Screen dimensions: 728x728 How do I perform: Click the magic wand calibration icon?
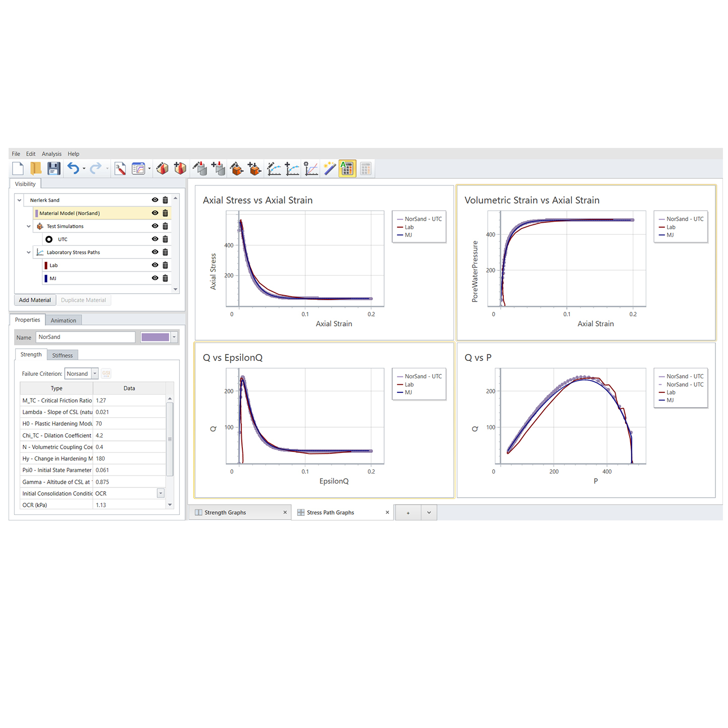329,169
